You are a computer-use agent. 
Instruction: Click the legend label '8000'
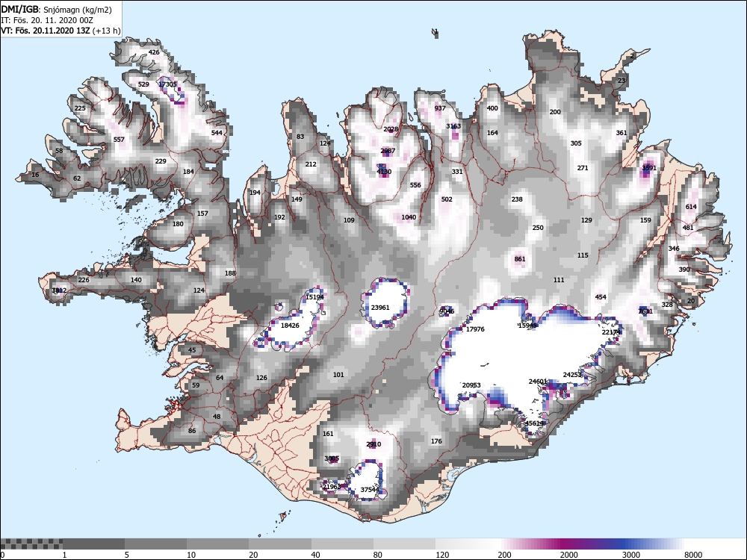(693, 555)
